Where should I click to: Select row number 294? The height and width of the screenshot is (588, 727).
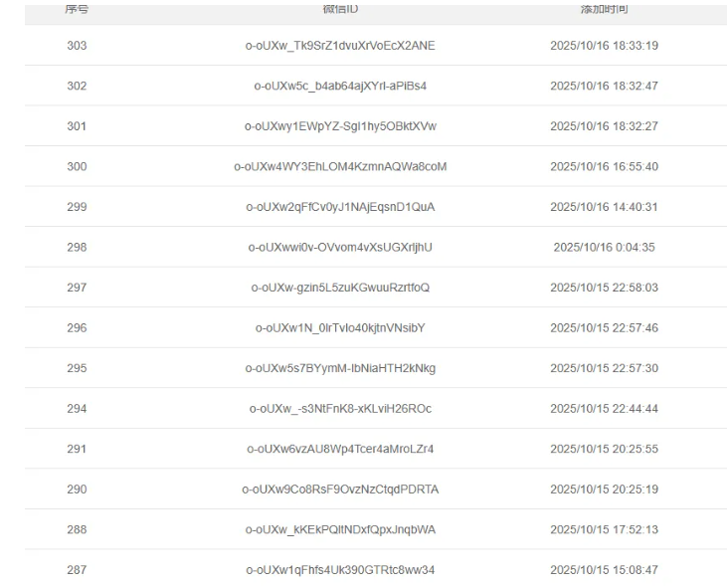coord(77,409)
